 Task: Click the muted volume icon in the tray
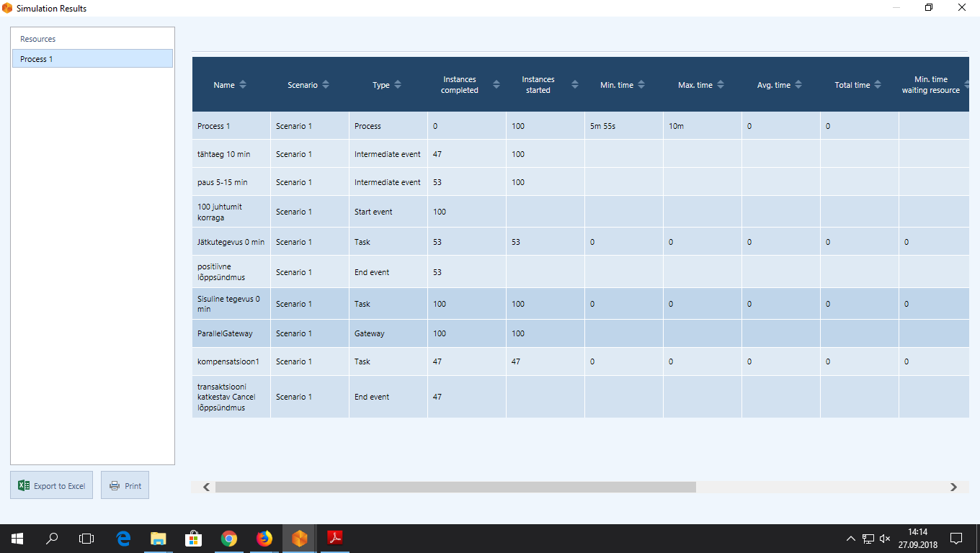[x=886, y=539]
